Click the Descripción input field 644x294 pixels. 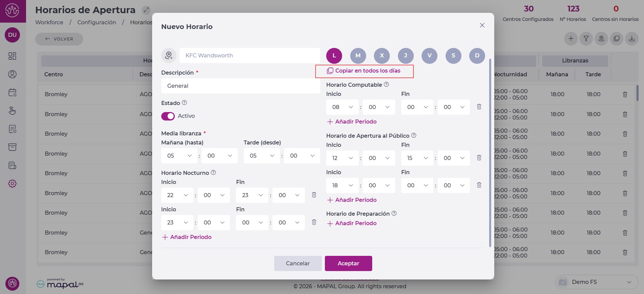(240, 86)
